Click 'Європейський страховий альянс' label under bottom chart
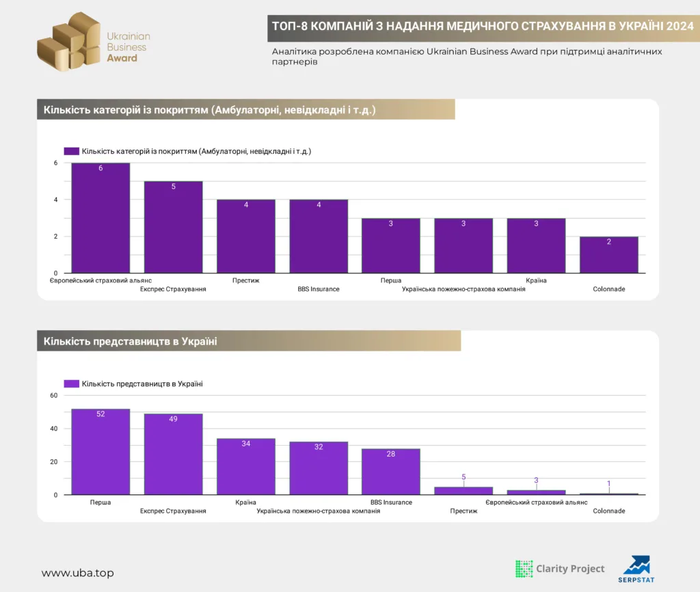 [536, 502]
